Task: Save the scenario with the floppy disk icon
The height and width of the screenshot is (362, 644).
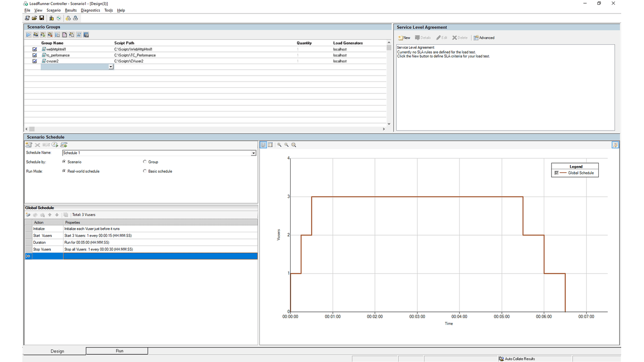Action: (x=42, y=18)
